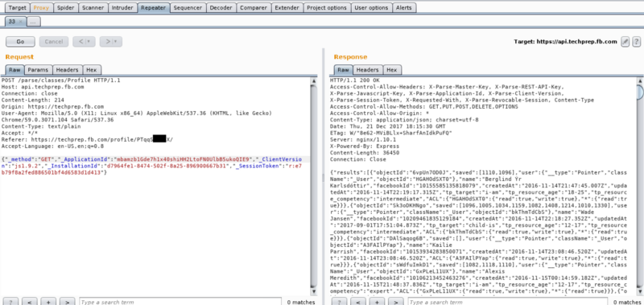Go to previous match in request search
Screen dimensions: 644x305
[30, 302]
